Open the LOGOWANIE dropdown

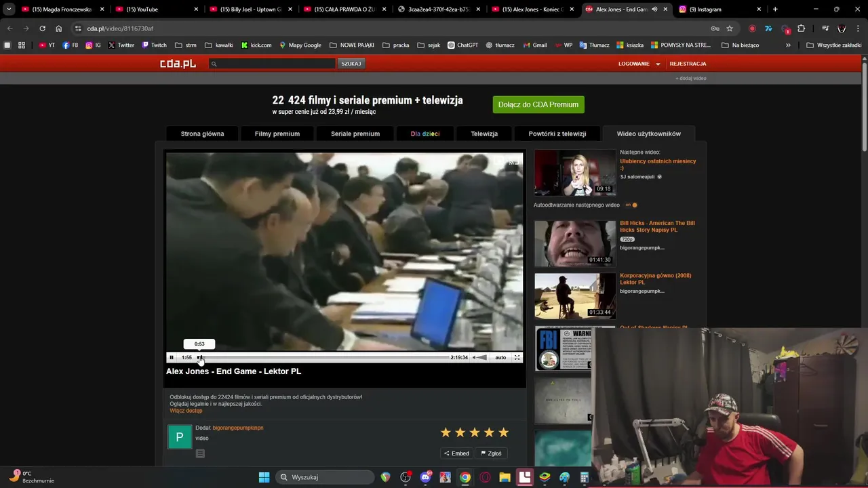[638, 64]
